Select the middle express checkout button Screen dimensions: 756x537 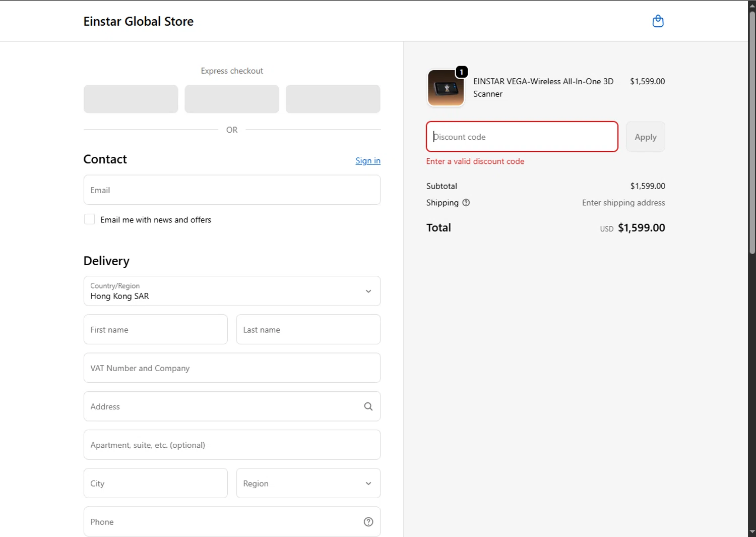point(232,99)
